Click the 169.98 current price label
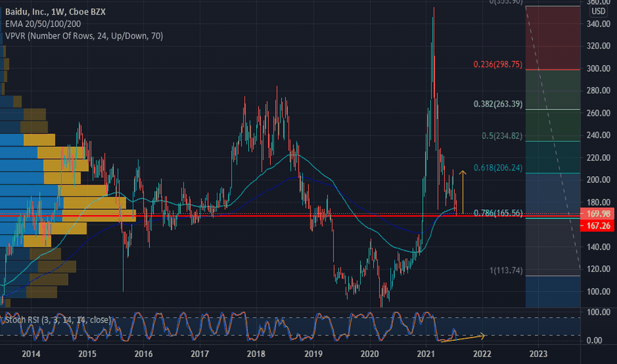 [x=598, y=214]
